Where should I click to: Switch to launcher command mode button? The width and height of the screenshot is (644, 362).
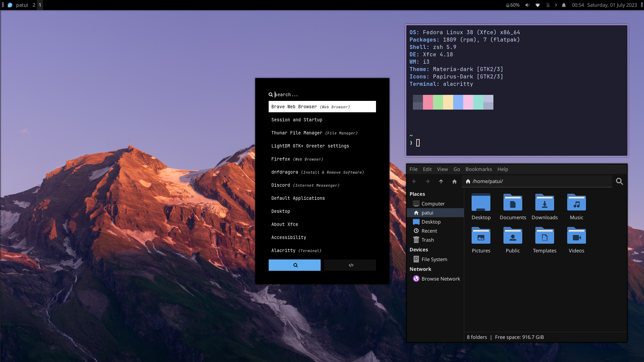click(350, 265)
